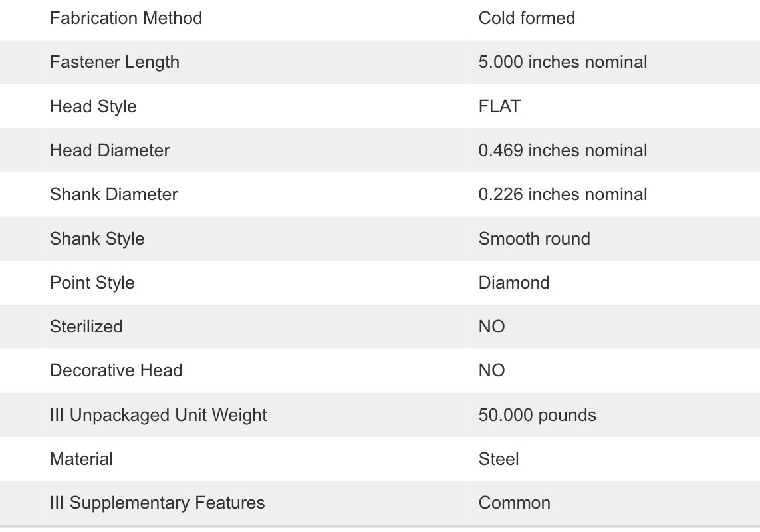Select the Diamond point style value

click(x=514, y=283)
